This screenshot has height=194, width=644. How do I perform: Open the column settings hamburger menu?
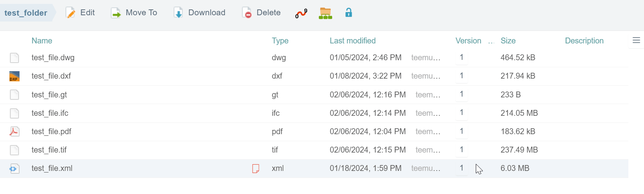tap(636, 40)
